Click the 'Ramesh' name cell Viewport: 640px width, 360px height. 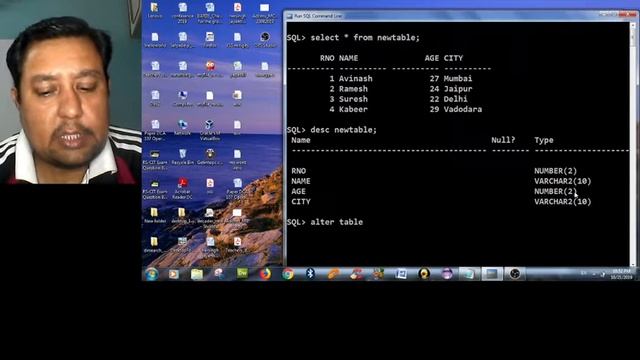[353, 89]
